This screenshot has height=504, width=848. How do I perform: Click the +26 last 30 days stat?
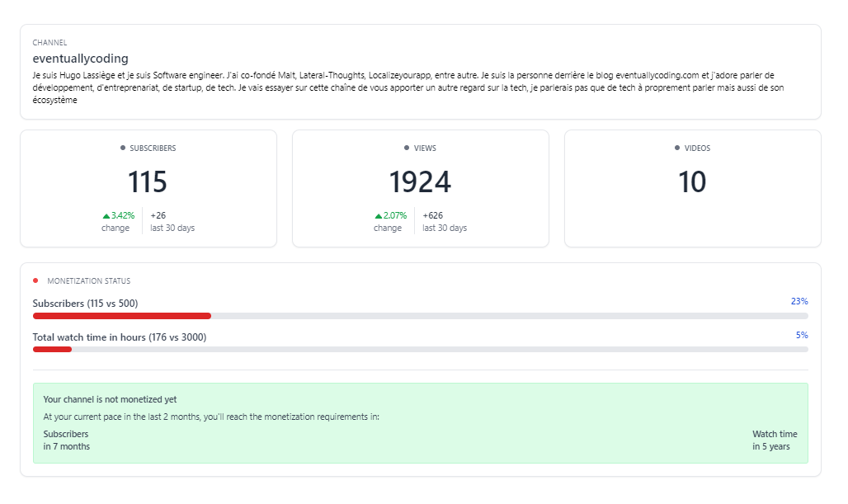click(x=172, y=222)
